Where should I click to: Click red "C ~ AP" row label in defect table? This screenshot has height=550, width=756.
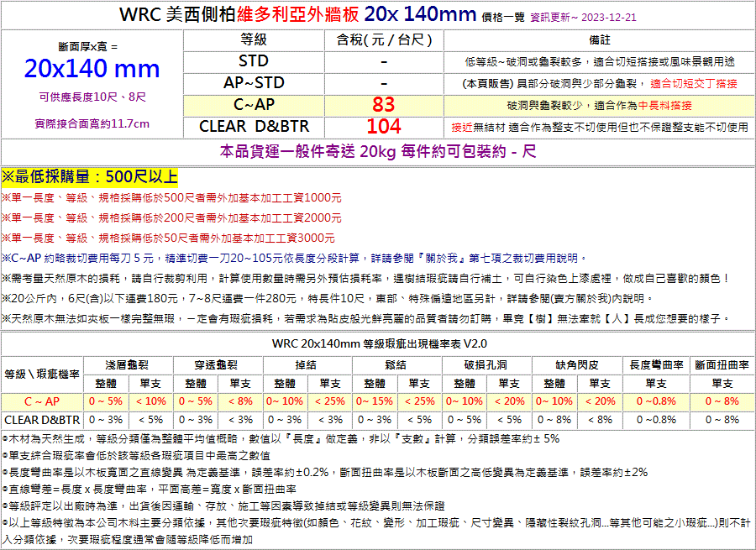42,401
